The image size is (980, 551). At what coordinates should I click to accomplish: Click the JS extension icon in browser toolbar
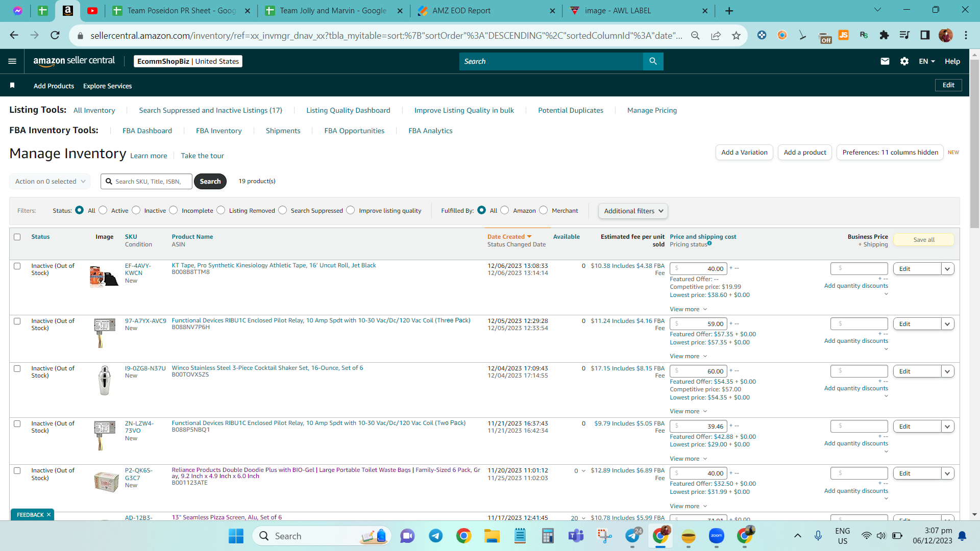click(843, 35)
